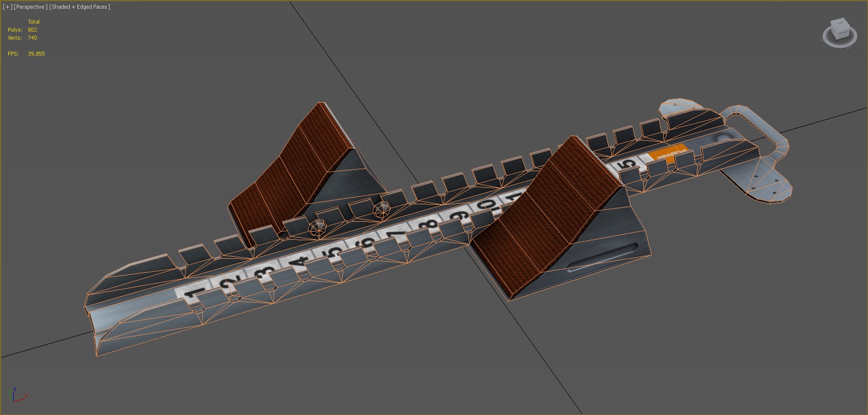The image size is (868, 415).
Task: Click the Polys count value 802
Action: click(x=33, y=30)
